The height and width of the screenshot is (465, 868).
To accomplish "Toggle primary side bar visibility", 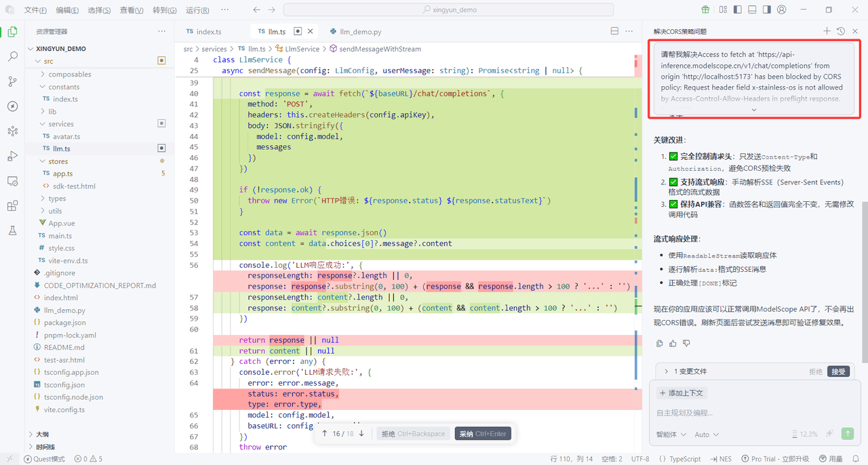I will point(738,9).
